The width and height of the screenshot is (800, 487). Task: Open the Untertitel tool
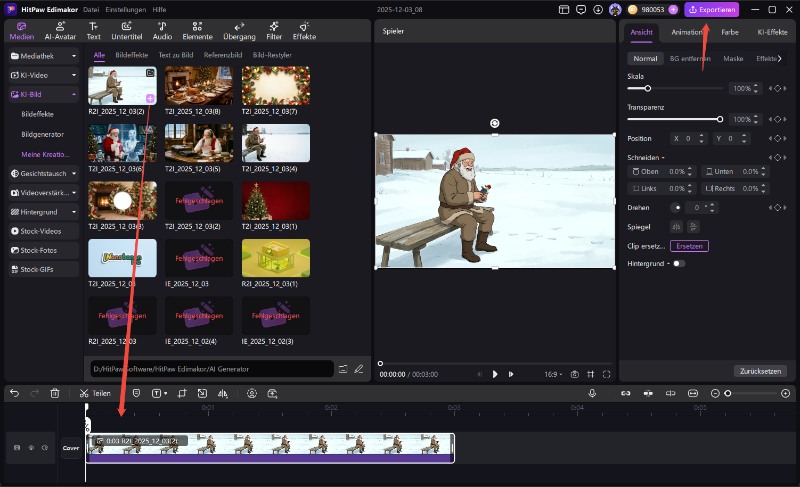(127, 31)
